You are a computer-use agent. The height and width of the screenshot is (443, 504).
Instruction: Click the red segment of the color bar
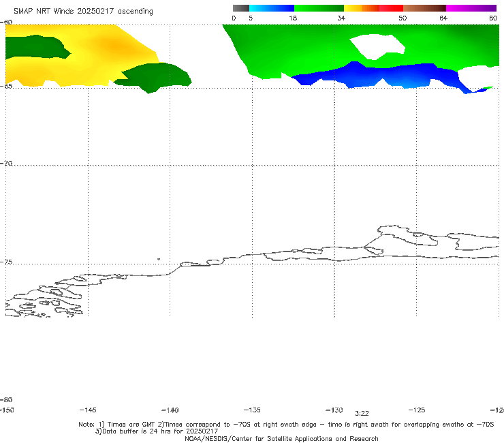(x=391, y=8)
